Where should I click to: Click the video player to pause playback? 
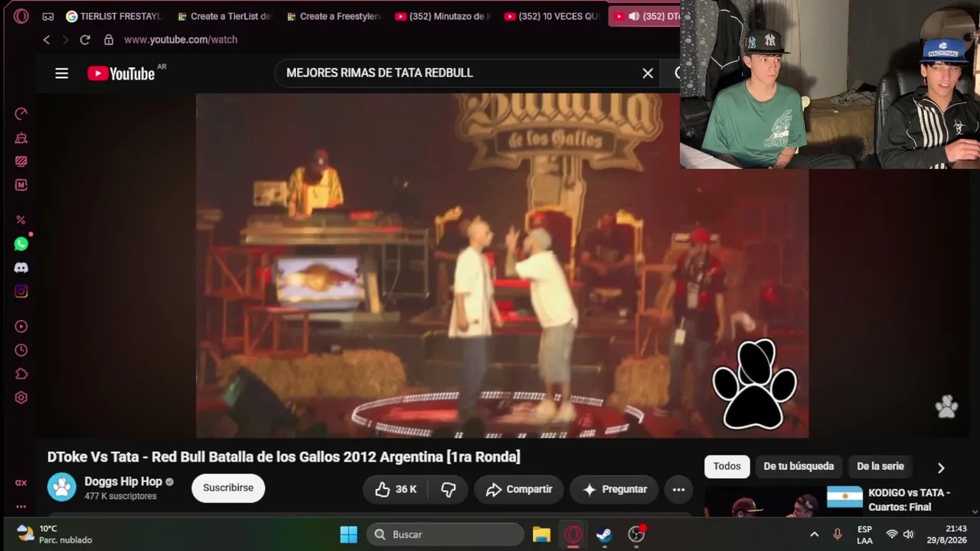(502, 266)
